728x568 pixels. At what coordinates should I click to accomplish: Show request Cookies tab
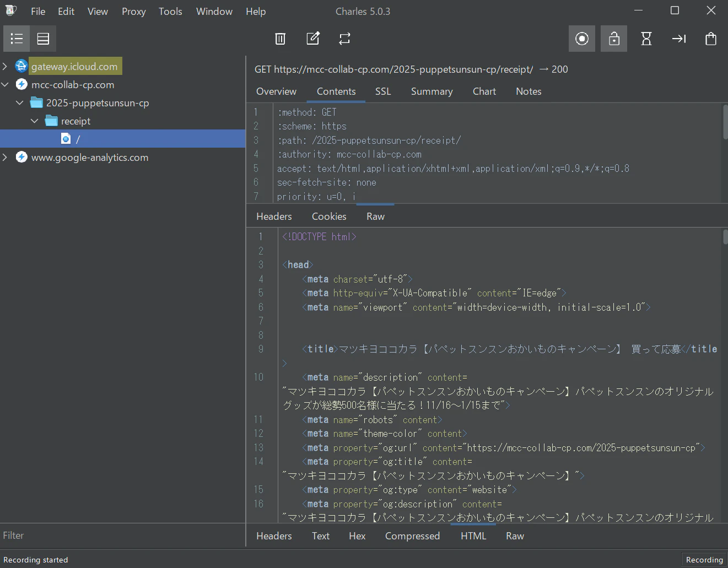329,217
